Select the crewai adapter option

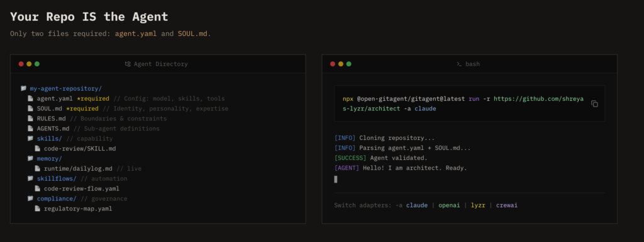click(x=506, y=205)
